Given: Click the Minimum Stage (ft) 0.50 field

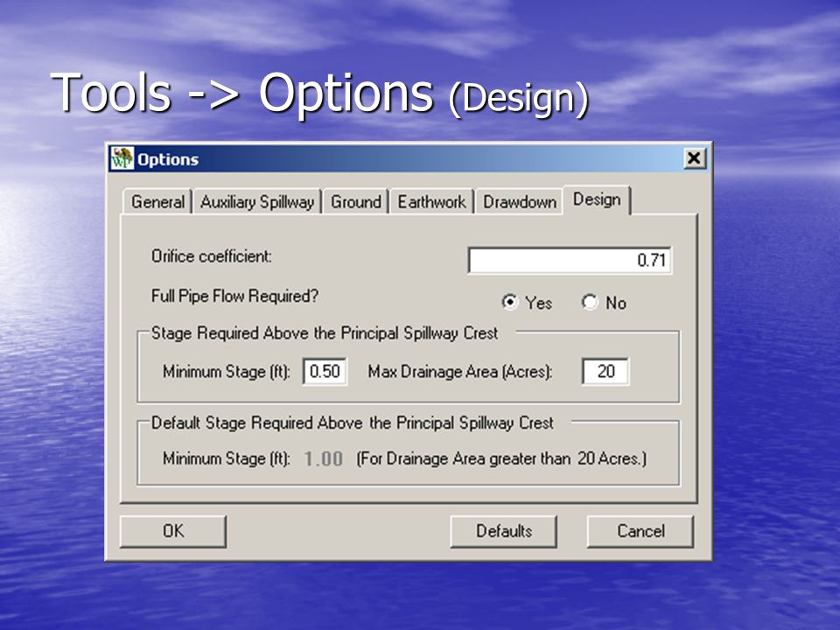Looking at the screenshot, I should click(325, 371).
